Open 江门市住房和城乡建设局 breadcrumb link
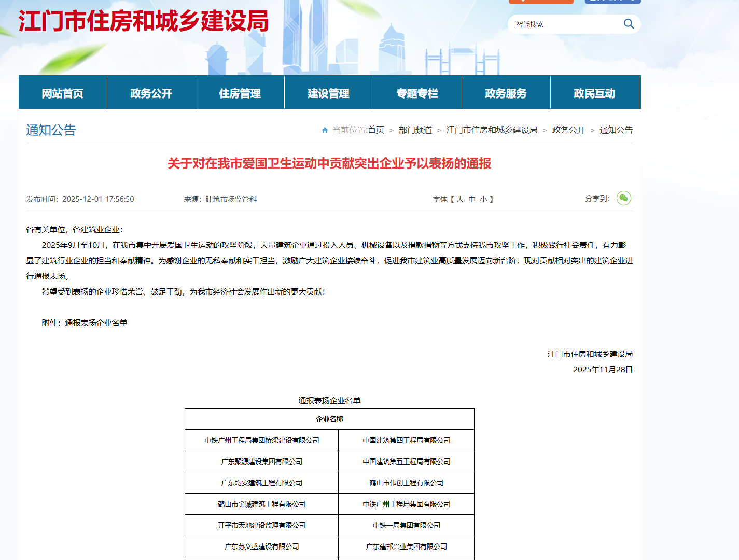Screen dimensions: 739x560 [492, 130]
